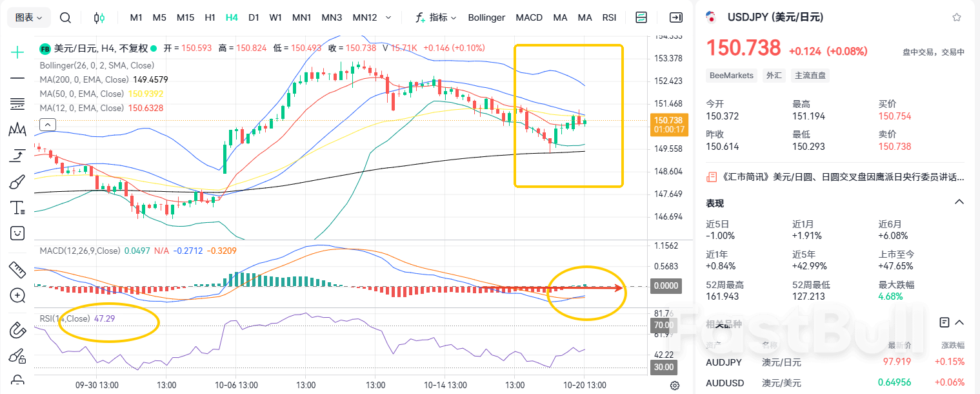Open the 图表 dropdown menu
980x394 pixels.
pyautogui.click(x=29, y=17)
